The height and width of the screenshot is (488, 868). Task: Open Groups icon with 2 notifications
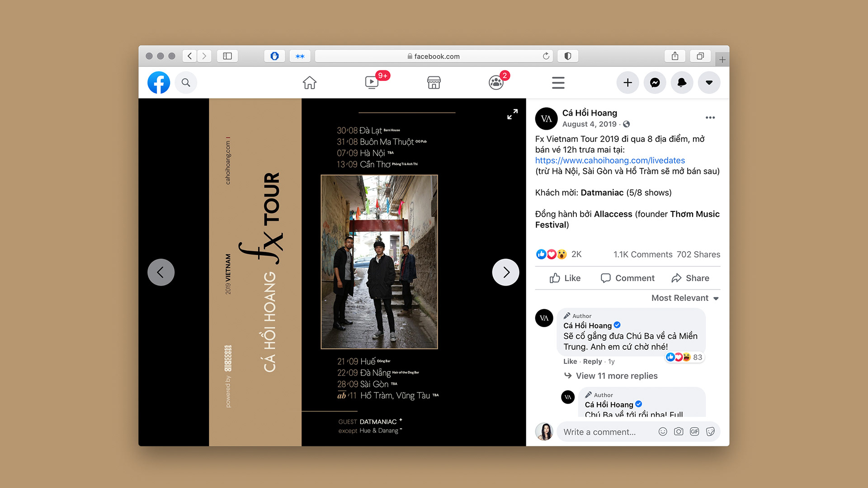click(496, 83)
